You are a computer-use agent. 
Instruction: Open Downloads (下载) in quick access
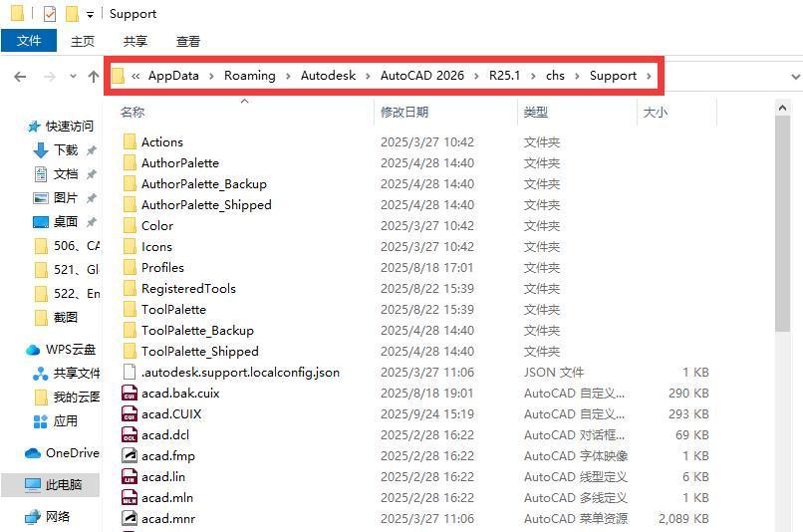[65, 150]
